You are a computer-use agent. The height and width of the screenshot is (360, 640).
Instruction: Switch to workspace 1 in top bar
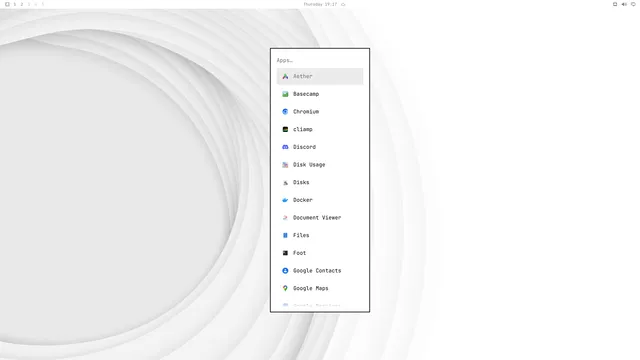15,4
